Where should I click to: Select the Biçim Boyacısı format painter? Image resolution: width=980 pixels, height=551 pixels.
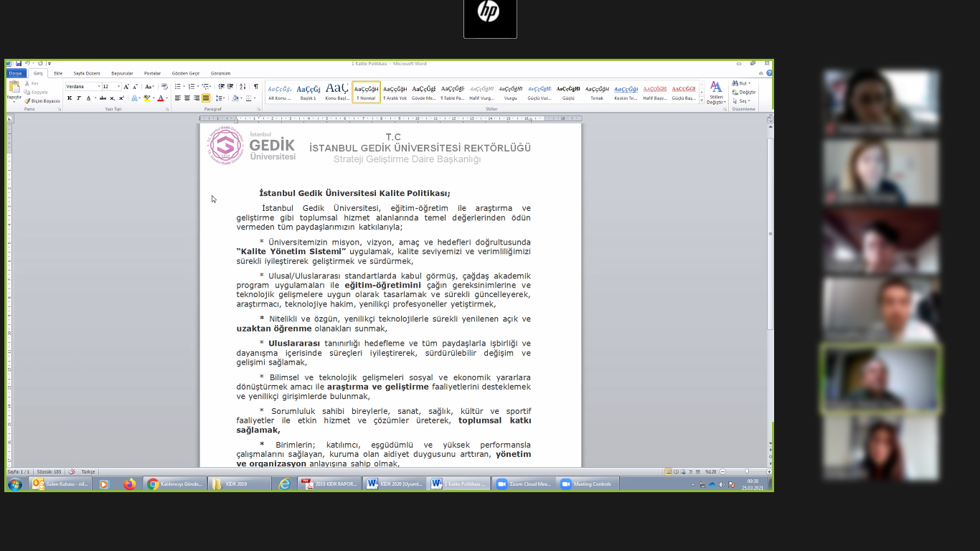42,101
